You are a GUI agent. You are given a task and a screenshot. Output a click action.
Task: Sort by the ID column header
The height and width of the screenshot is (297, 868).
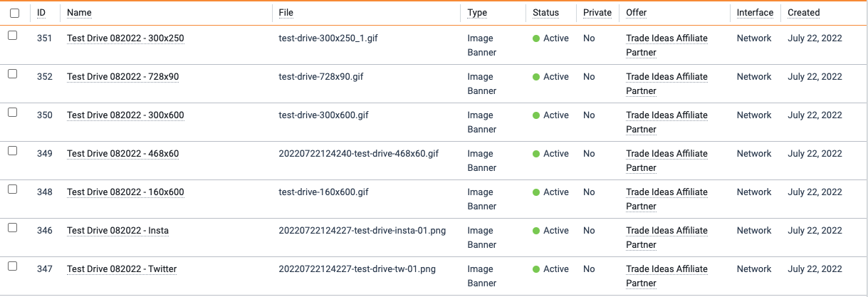coord(41,13)
